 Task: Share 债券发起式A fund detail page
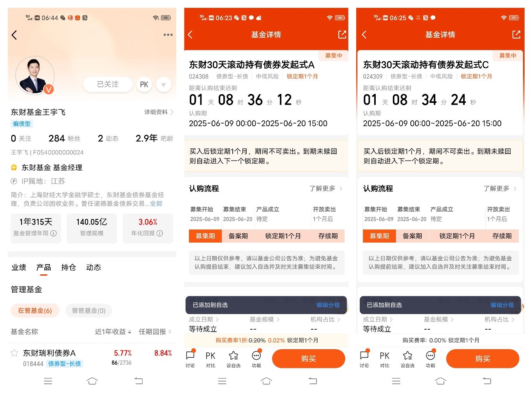coord(342,35)
